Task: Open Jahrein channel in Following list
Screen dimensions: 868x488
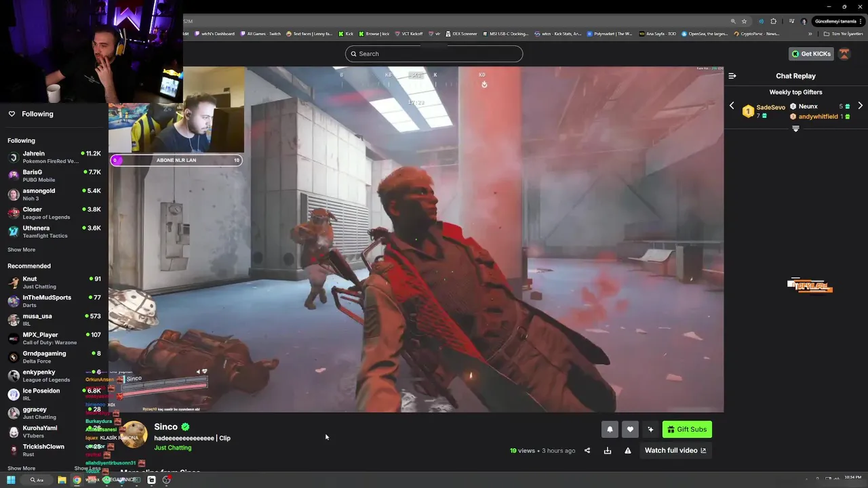Action: 54,157
